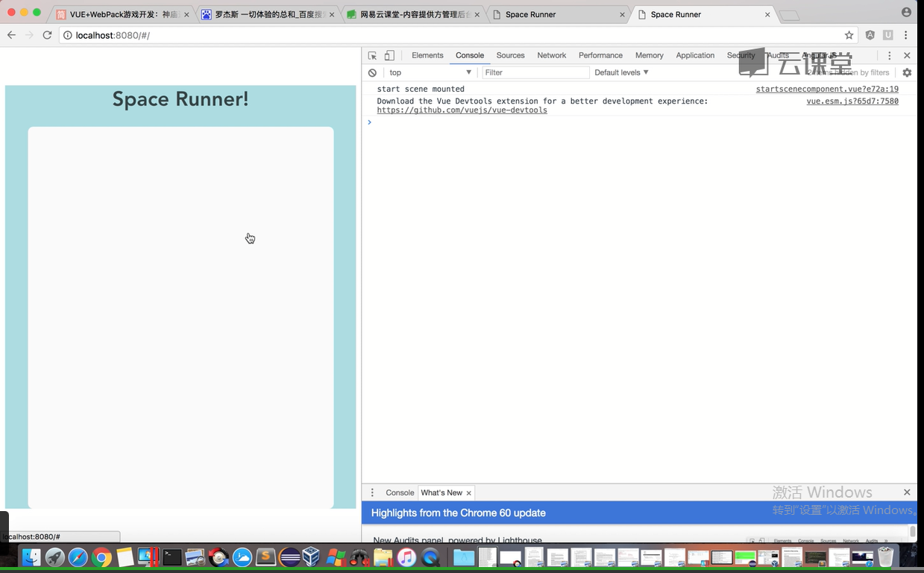Image resolution: width=924 pixels, height=573 pixels.
Task: Open the Trash in the dock
Action: coord(885,557)
